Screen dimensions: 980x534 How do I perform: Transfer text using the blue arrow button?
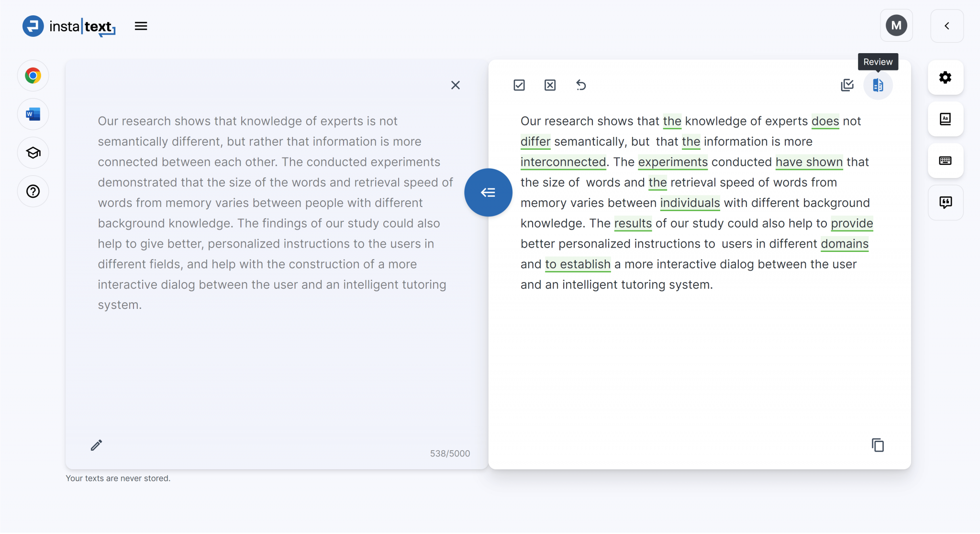[x=488, y=192]
